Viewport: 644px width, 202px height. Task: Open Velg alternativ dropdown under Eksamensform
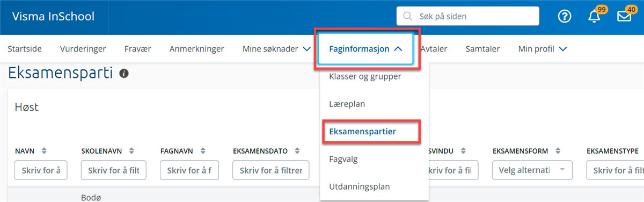coord(532,170)
